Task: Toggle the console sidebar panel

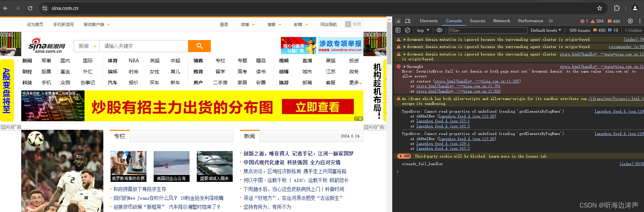Action: point(398,30)
